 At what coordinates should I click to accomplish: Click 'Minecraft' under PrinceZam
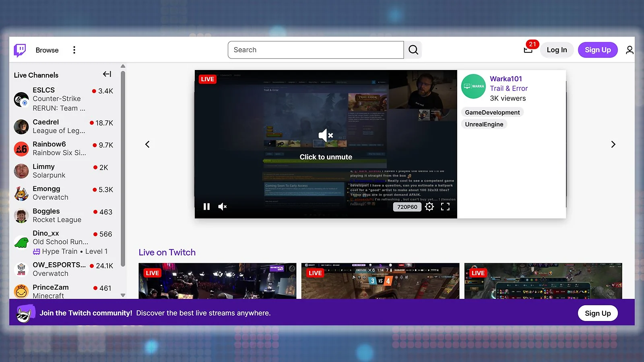pos(48,296)
